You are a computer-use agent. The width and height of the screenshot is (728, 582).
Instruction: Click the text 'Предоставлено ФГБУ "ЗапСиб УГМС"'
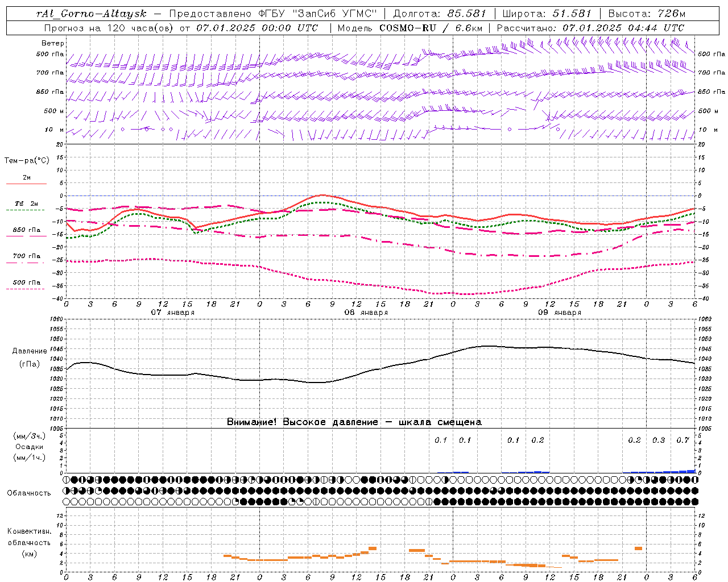click(273, 14)
